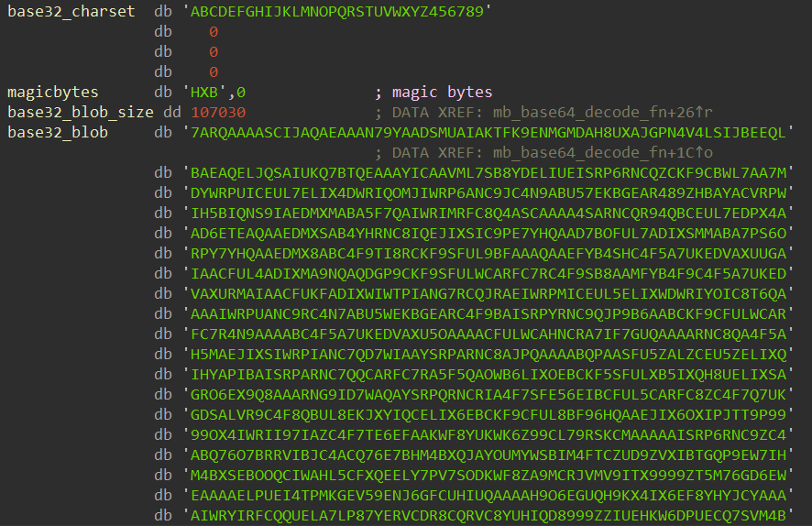Click blob string starting with 'GRO6EX9Q8AAARNG'

(x=488, y=395)
